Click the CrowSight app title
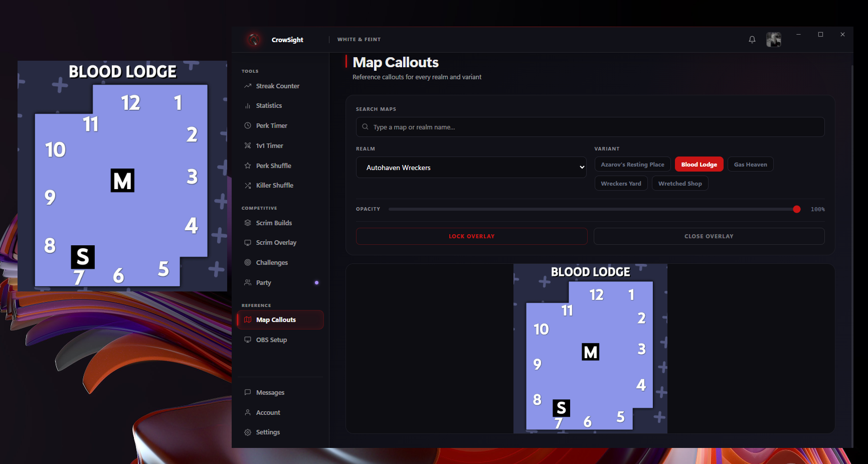Screen dimensions: 868x464 [287, 40]
